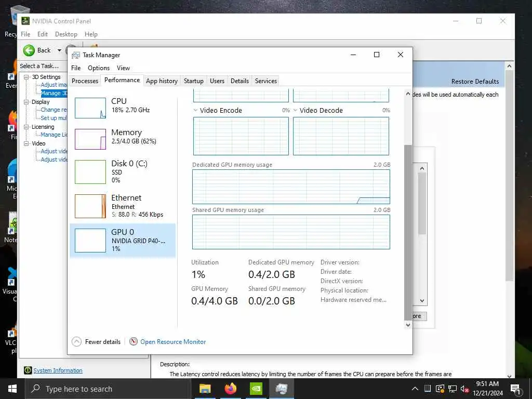Click the System Information icon
The width and height of the screenshot is (532, 399).
28,370
